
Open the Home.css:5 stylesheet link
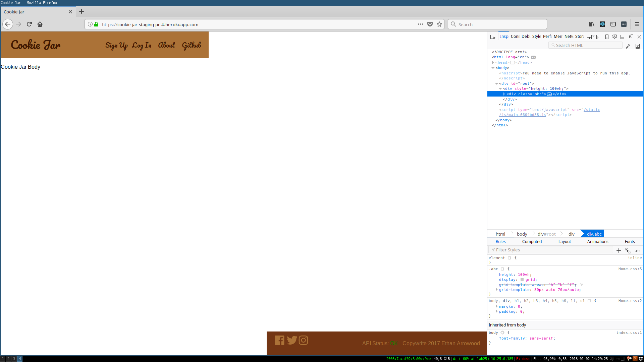(x=630, y=269)
